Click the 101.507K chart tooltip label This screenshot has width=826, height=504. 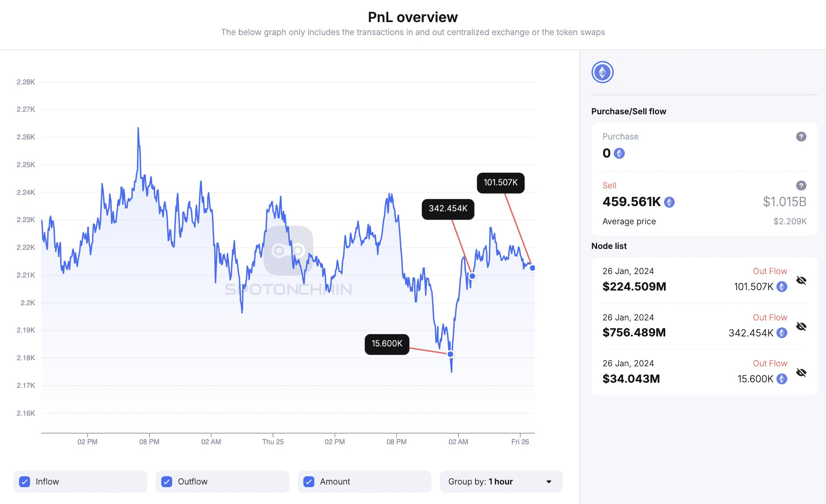point(501,183)
